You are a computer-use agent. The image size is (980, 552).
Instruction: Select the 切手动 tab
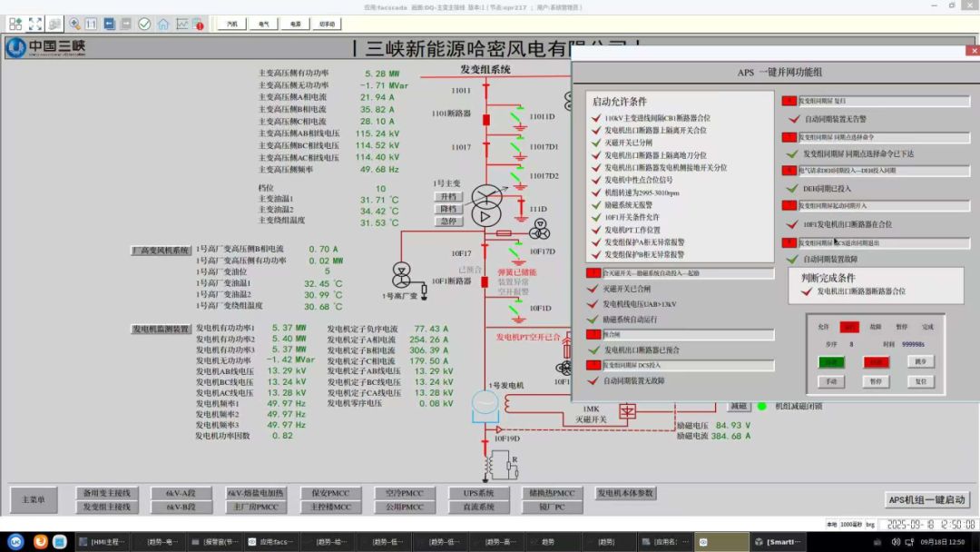(327, 24)
